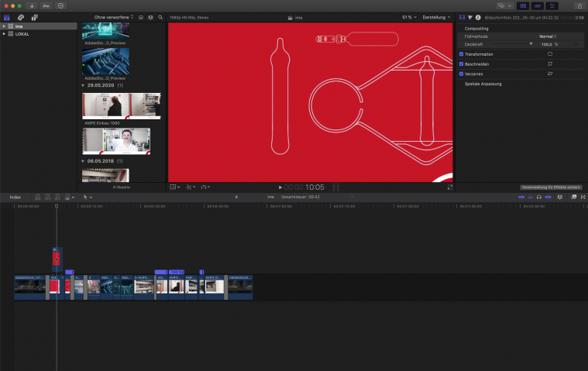The height and width of the screenshot is (371, 588).
Task: Click the browser search magnifier icon
Action: pos(160,16)
